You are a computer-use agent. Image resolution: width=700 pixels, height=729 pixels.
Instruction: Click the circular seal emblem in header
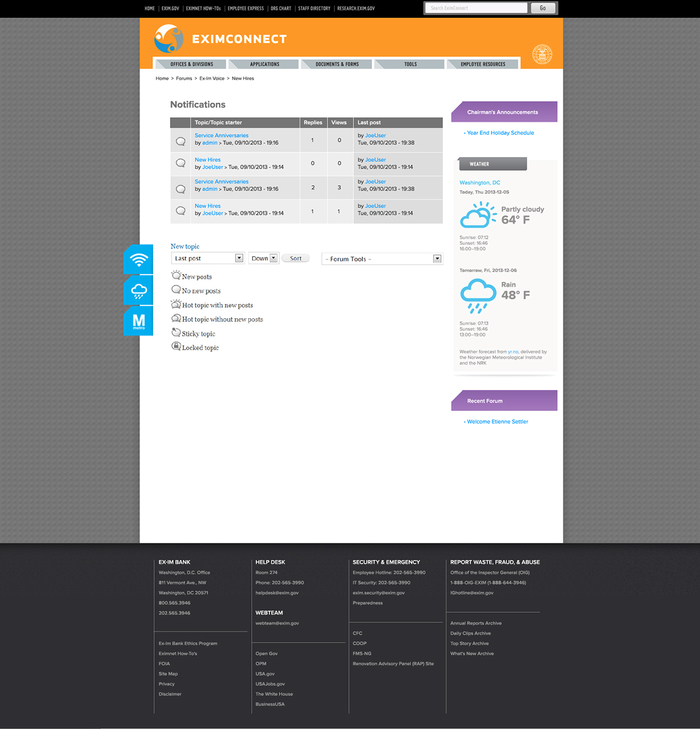tap(542, 55)
